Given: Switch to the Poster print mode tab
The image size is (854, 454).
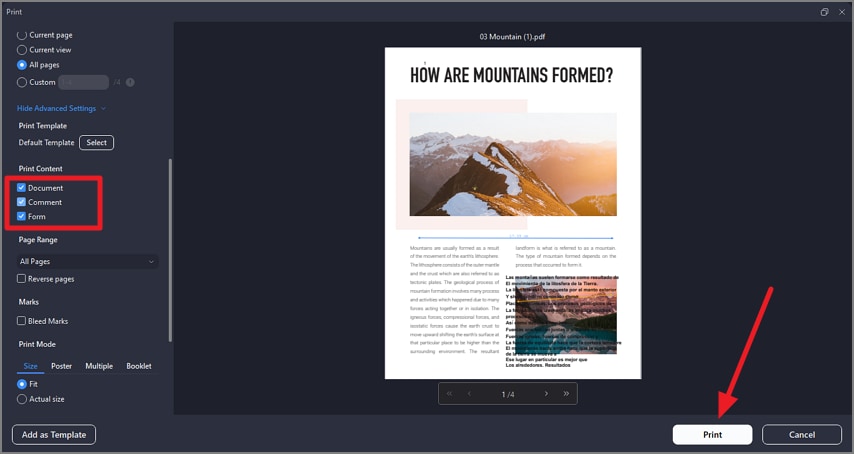Looking at the screenshot, I should [x=62, y=366].
